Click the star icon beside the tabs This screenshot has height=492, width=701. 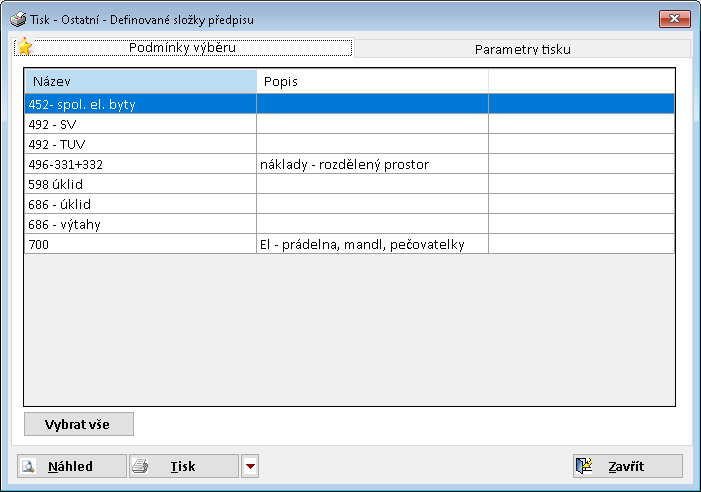click(x=25, y=47)
